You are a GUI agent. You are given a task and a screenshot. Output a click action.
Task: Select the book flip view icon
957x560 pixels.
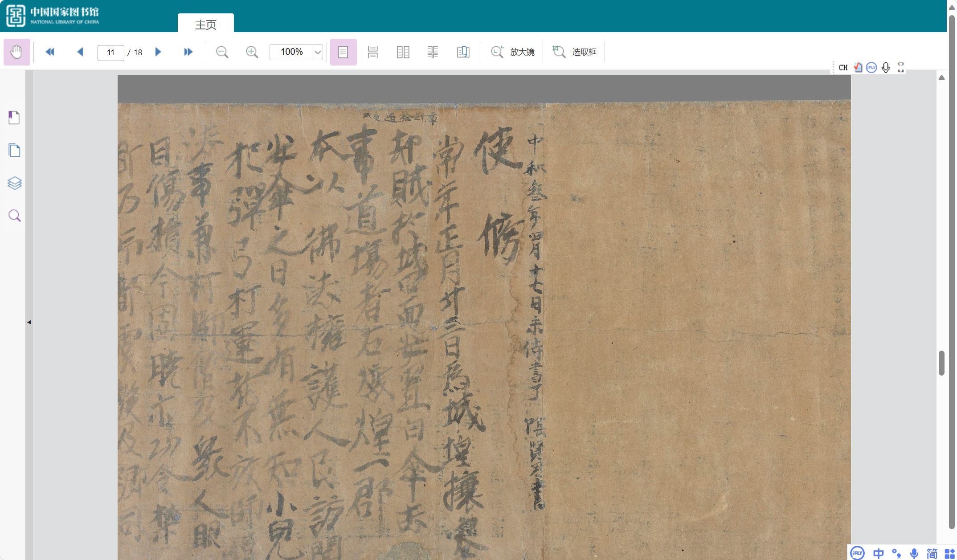[463, 52]
